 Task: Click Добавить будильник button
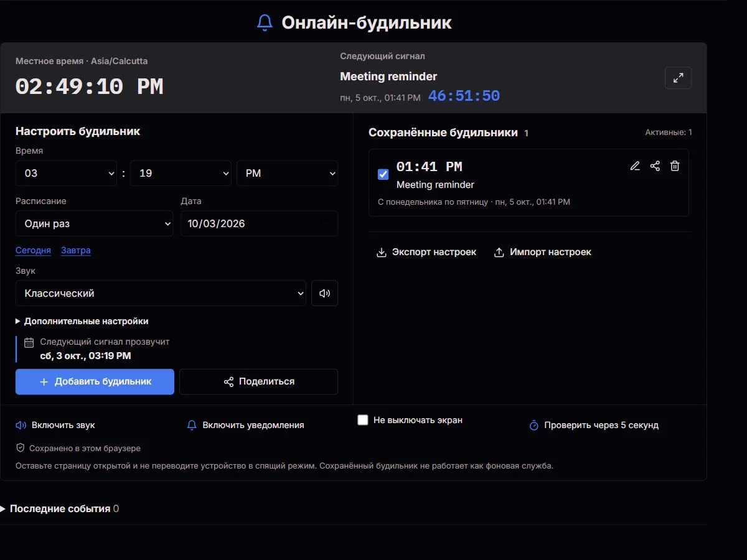95,381
